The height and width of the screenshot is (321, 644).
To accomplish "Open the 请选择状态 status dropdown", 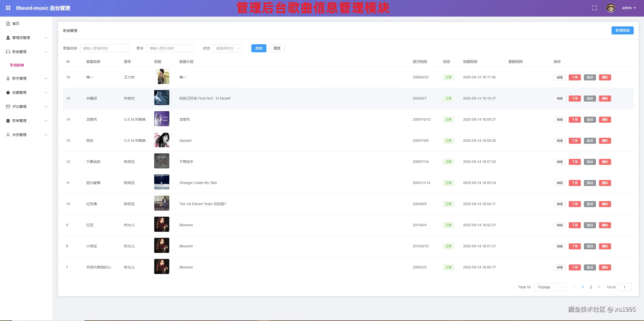I will (228, 48).
